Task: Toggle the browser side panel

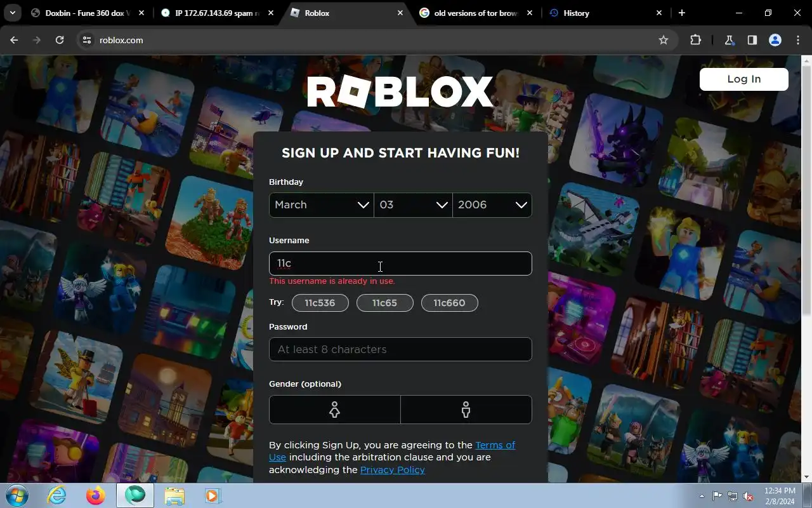Action: point(752,40)
